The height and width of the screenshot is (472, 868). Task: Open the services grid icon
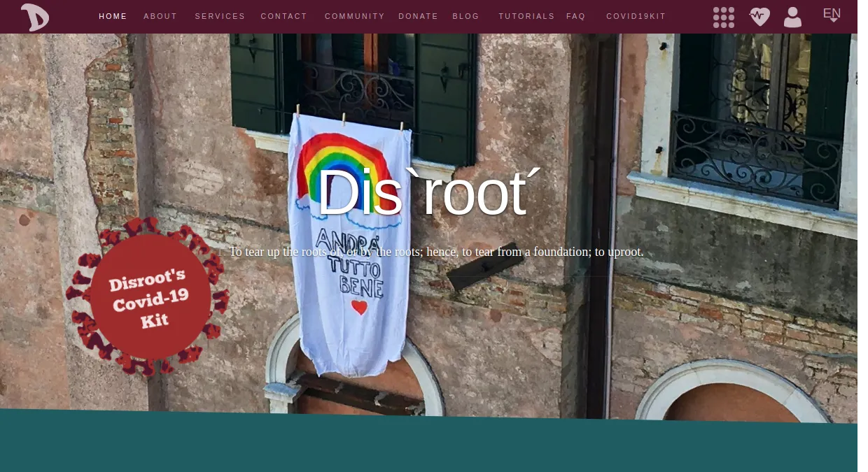click(724, 17)
